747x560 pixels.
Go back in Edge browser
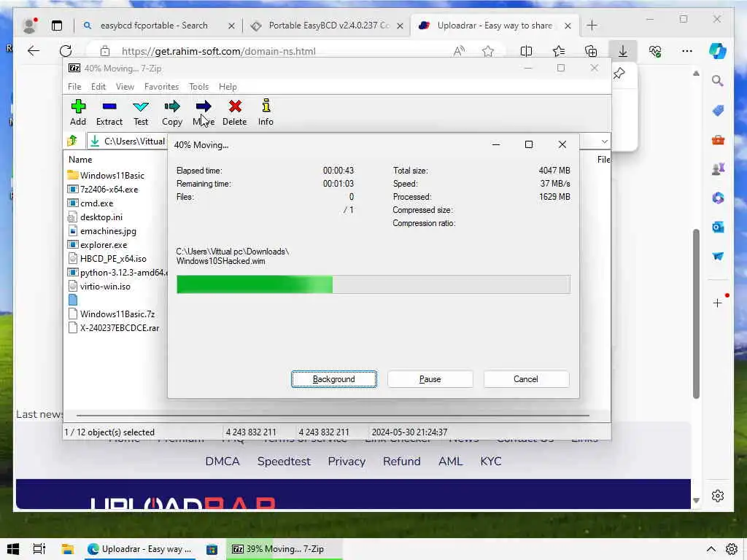coord(34,51)
